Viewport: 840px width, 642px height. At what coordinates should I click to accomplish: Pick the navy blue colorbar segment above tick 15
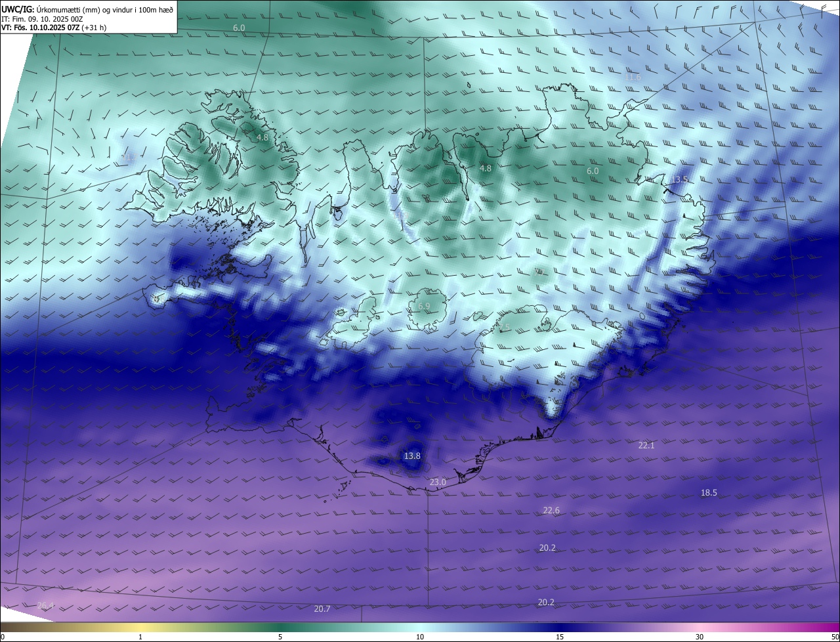click(560, 628)
